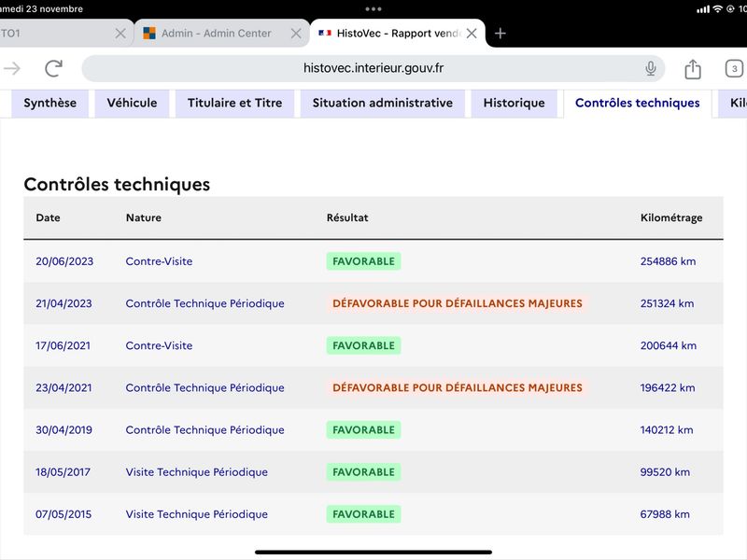This screenshot has height=560, width=747.
Task: Tap the home indicator bar
Action: pos(373,553)
